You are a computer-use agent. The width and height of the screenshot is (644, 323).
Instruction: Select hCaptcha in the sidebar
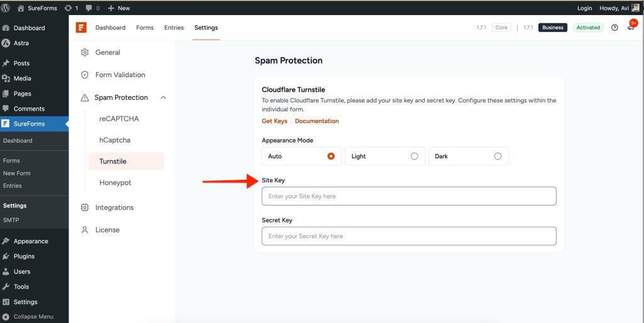(114, 140)
